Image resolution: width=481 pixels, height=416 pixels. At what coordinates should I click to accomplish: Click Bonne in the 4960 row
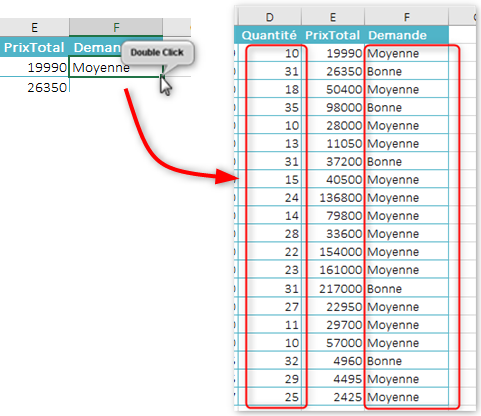(406, 360)
